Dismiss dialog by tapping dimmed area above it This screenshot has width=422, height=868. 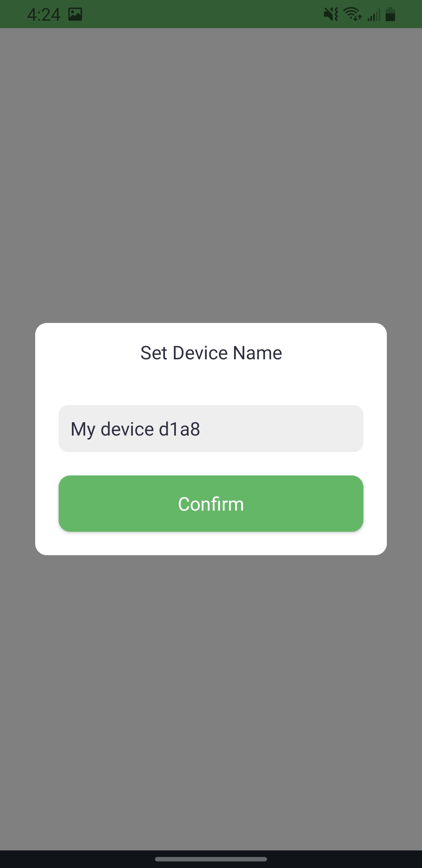coord(211,176)
